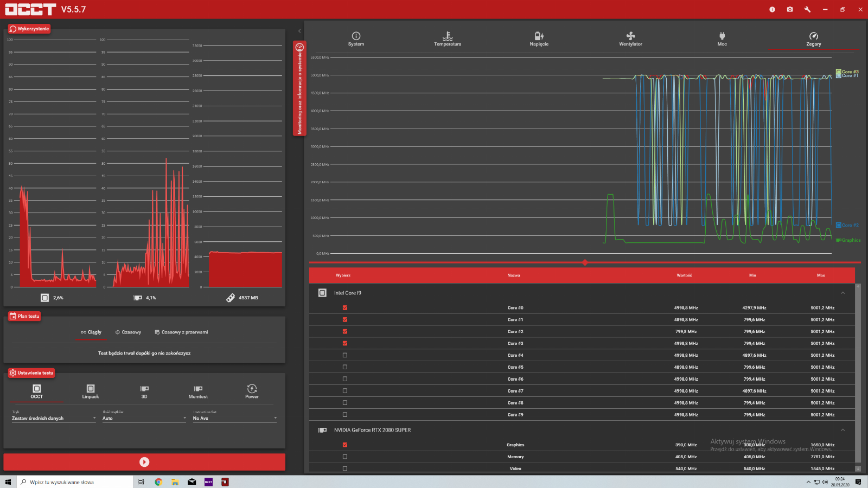This screenshot has height=488, width=868.
Task: Collapse the NVIDIA GeForce RTX 2080 SUPER group
Action: (x=843, y=430)
